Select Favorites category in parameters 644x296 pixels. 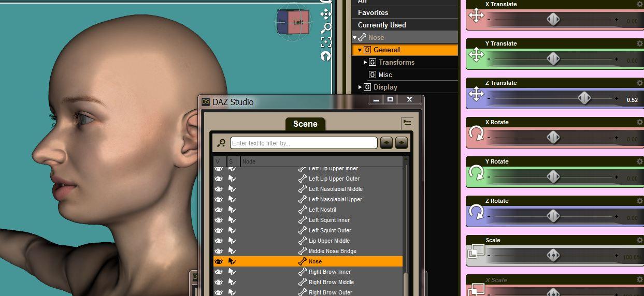373,12
